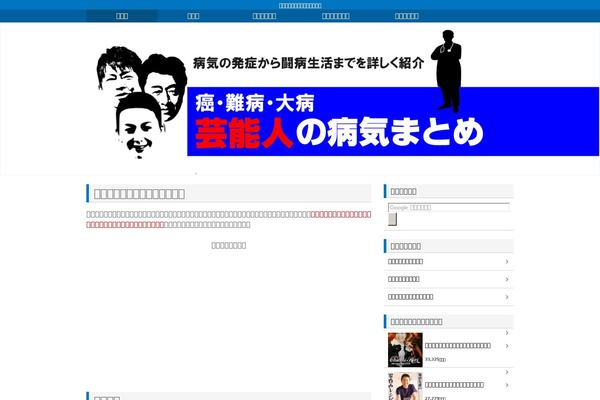Open the highlighted first navigation bar item
This screenshot has width=600, height=400.
point(122,16)
